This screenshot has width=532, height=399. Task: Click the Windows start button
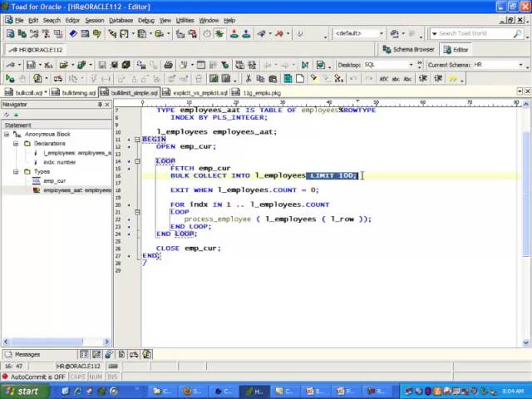tap(24, 392)
